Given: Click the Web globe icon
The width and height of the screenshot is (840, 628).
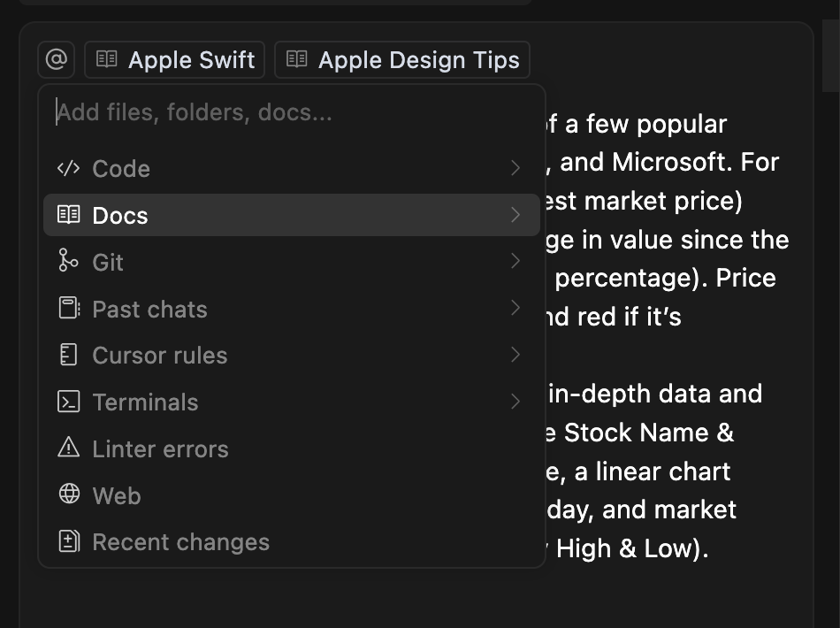Looking at the screenshot, I should coord(68,495).
